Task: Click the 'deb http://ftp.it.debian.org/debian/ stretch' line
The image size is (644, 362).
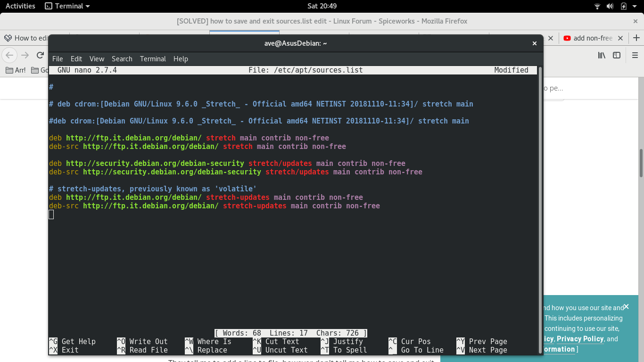Action: click(x=189, y=138)
